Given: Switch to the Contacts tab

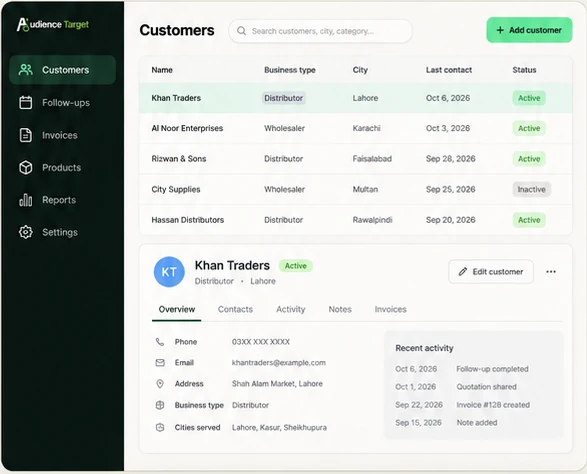Looking at the screenshot, I should click(235, 309).
